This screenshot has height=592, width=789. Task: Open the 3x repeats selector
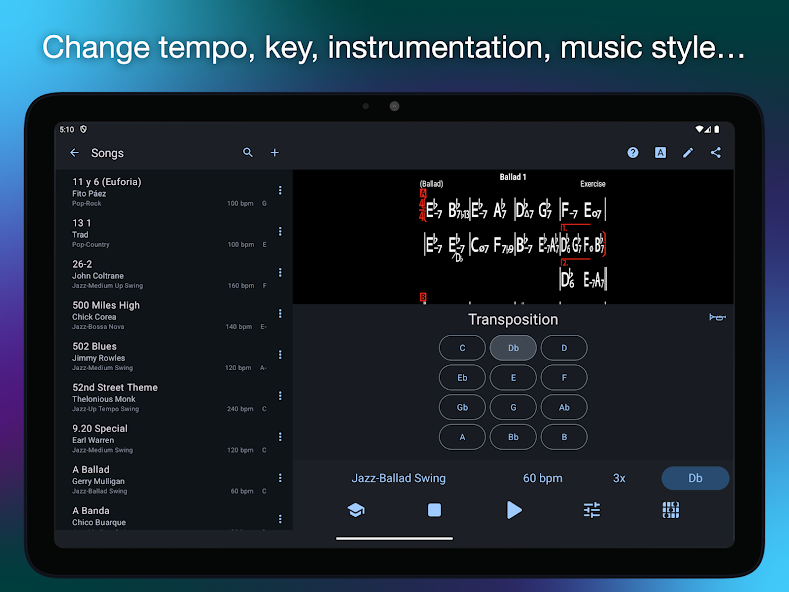pyautogui.click(x=619, y=478)
